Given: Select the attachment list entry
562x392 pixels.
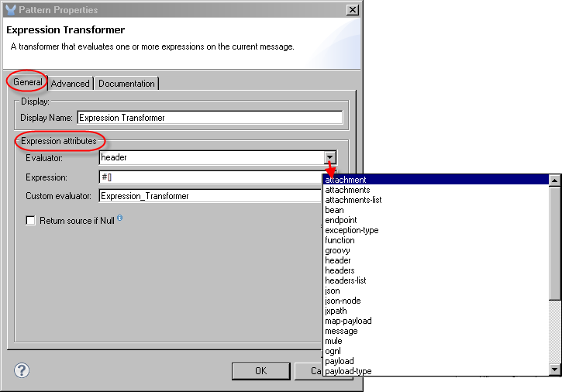Looking at the screenshot, I should coord(346,180).
